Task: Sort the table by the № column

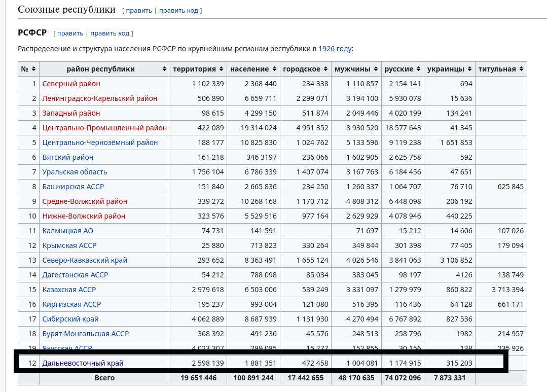Action: click(33, 69)
